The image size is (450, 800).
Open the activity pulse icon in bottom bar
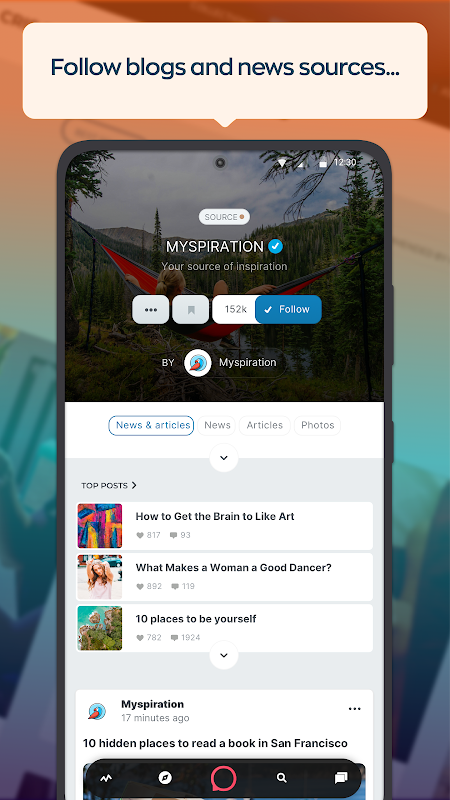point(106,779)
